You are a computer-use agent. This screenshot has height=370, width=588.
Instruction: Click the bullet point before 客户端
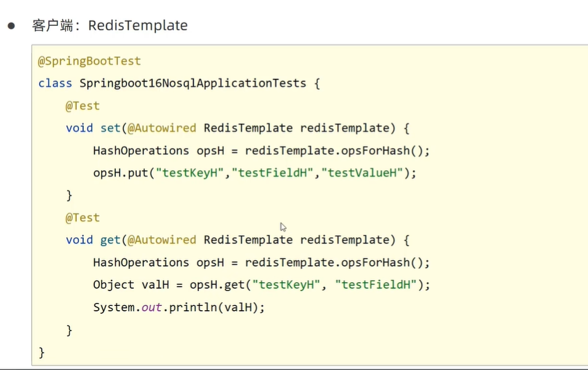tap(11, 26)
